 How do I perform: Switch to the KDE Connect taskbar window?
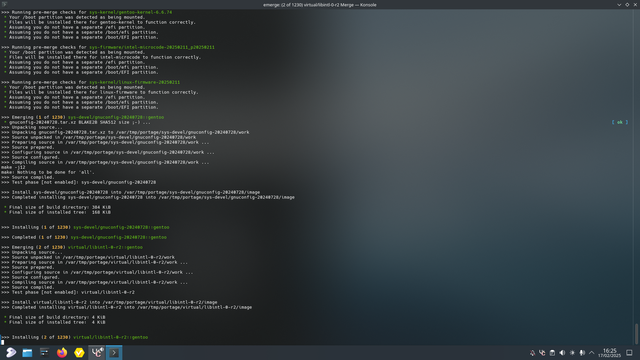[97, 353]
